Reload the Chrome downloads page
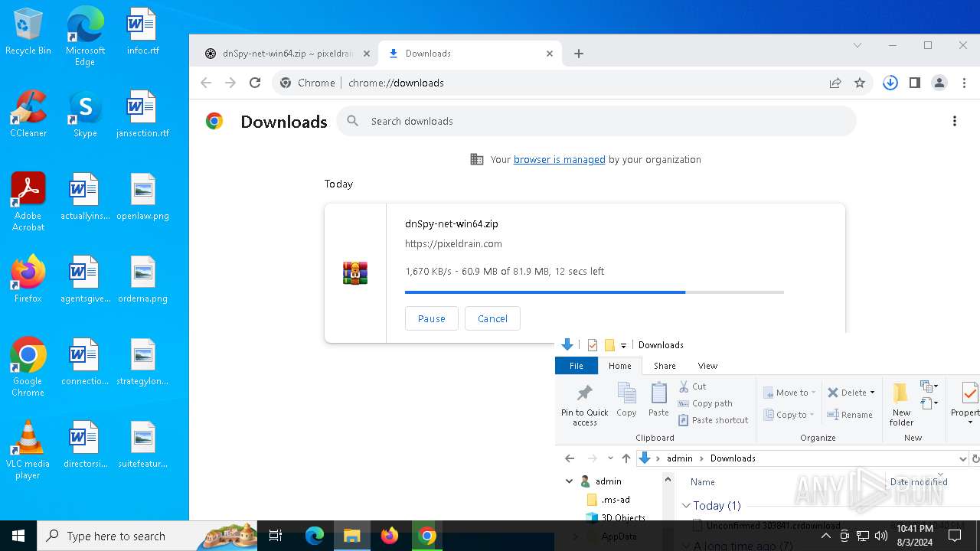This screenshot has width=980, height=551. tap(255, 83)
